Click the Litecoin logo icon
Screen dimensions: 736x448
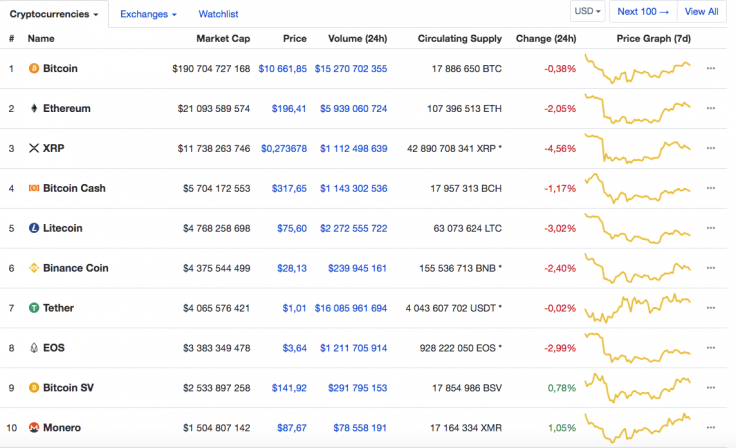[x=34, y=228]
